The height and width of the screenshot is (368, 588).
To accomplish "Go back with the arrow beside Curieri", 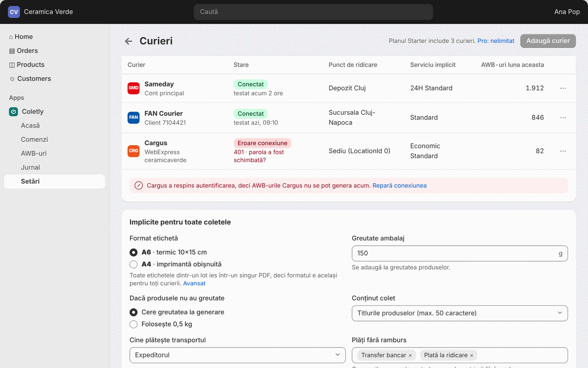I will (x=129, y=41).
